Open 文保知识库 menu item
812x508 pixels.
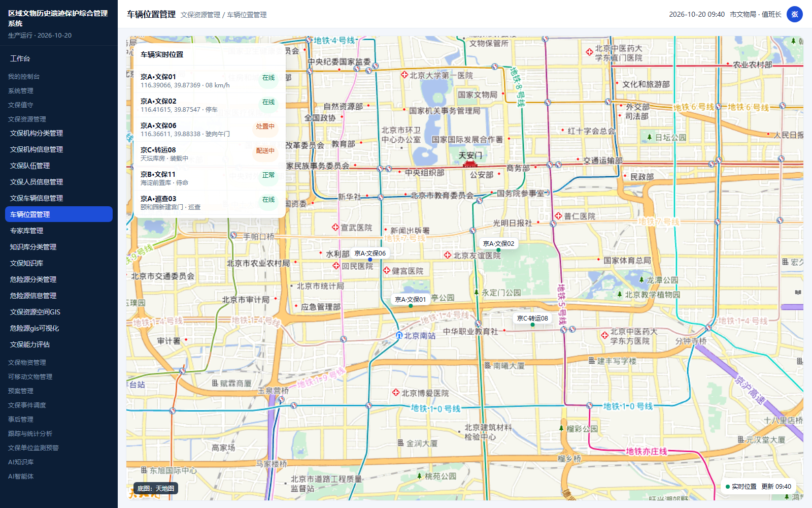point(59,263)
